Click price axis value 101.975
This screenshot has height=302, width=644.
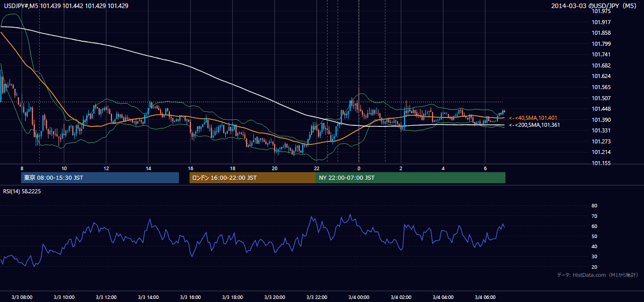coord(601,11)
